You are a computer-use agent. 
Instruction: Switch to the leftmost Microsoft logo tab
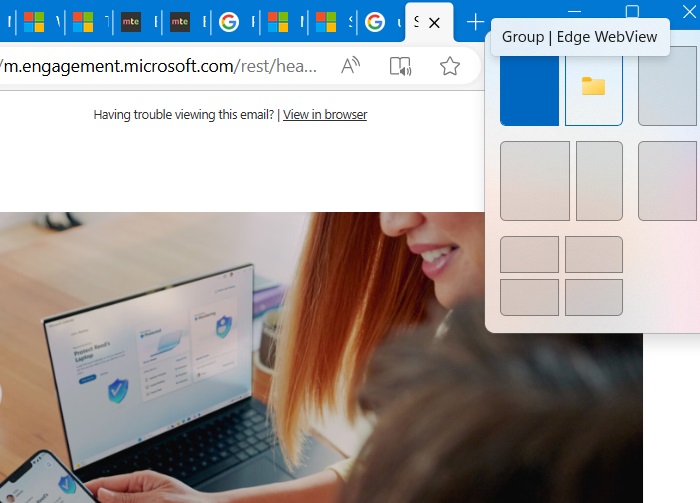(34, 21)
